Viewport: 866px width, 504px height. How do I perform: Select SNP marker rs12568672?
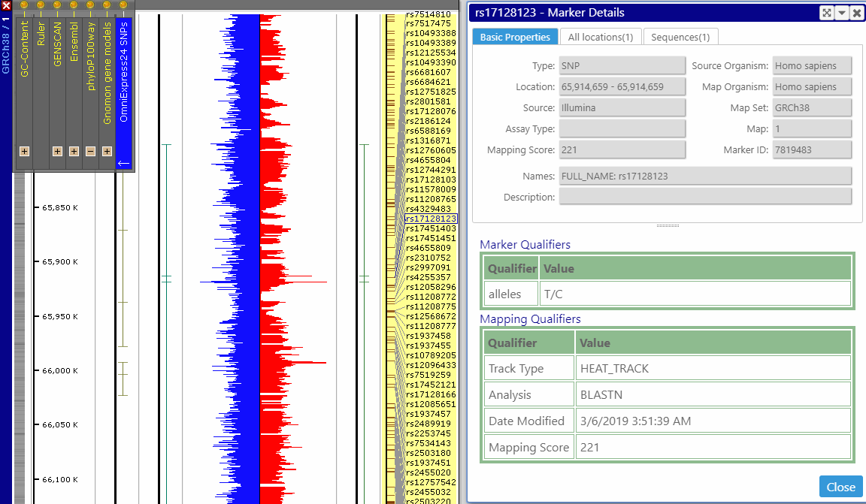[431, 316]
